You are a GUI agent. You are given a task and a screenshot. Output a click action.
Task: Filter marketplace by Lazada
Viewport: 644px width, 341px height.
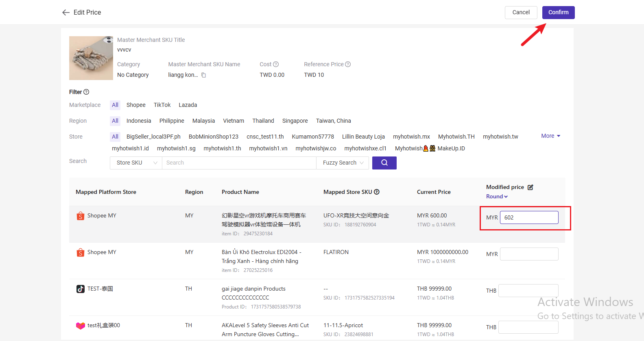point(188,105)
